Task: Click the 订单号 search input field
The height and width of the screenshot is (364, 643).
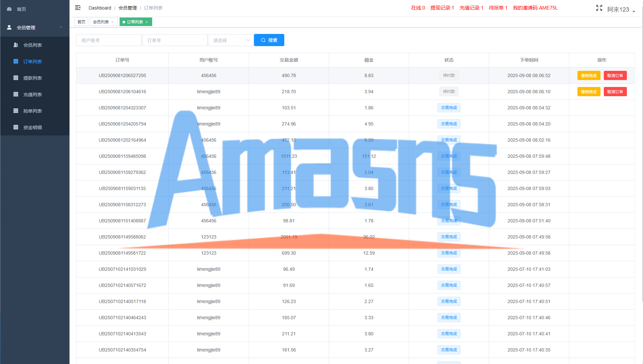Action: (175, 40)
